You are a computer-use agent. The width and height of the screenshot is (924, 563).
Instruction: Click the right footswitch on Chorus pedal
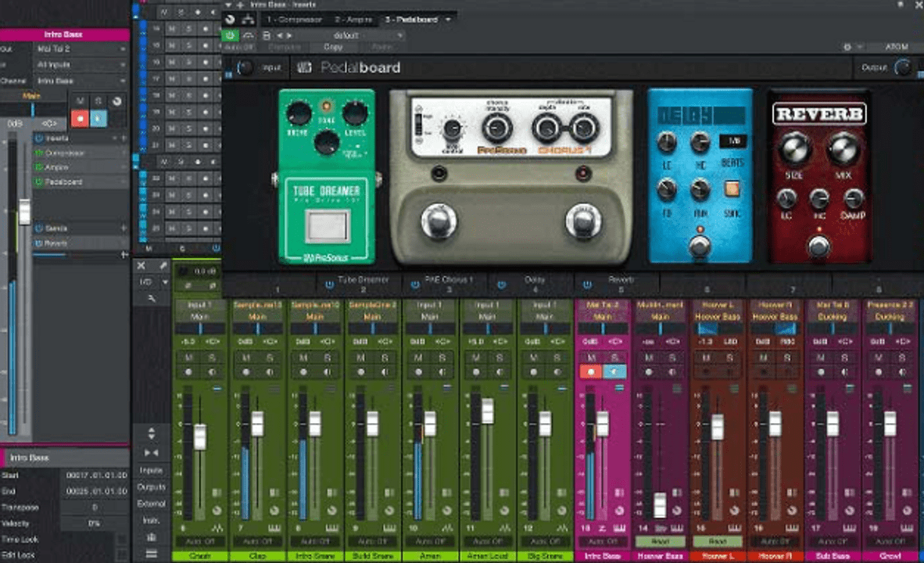tap(583, 221)
